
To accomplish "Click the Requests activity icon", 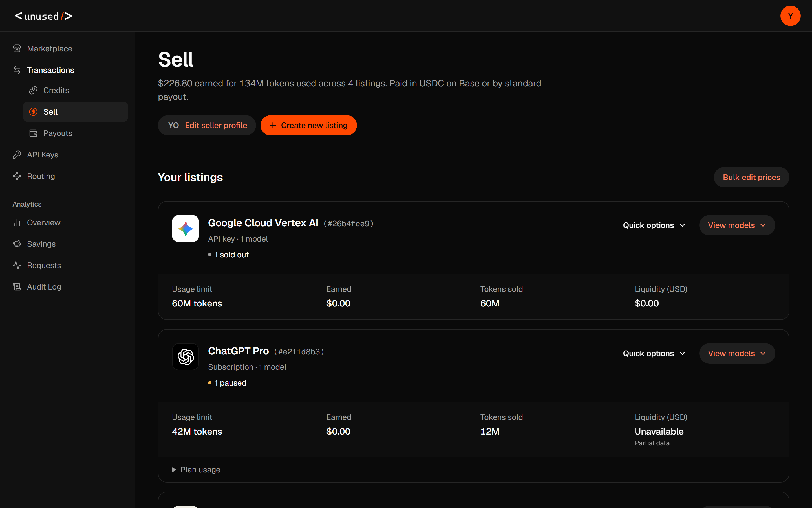I will [x=17, y=265].
